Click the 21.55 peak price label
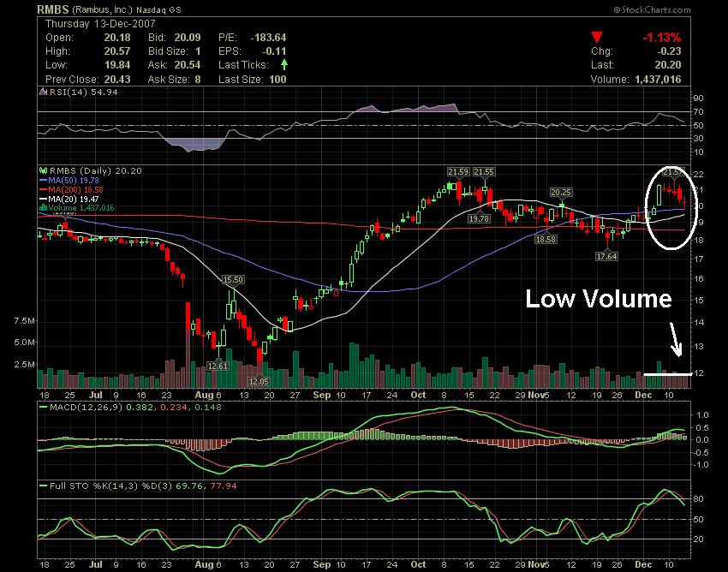Image resolution: width=728 pixels, height=572 pixels. [x=483, y=172]
